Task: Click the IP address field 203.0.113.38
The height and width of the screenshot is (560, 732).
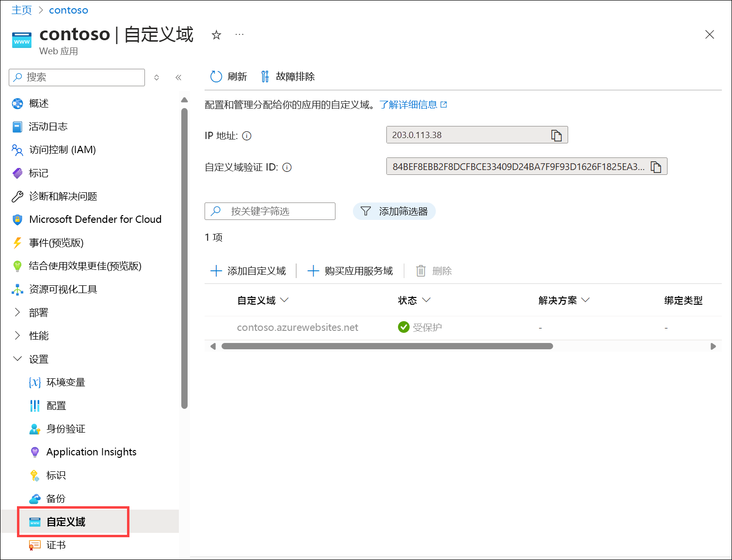Action: [x=477, y=135]
